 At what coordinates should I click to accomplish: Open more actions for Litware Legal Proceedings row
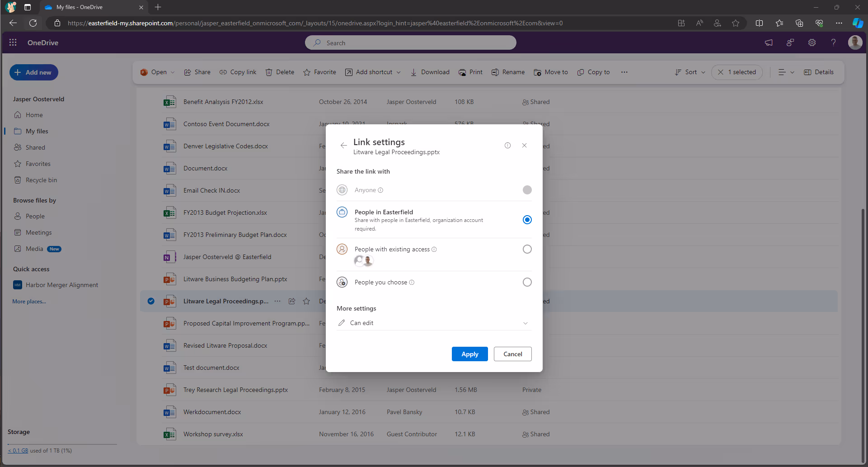click(277, 301)
